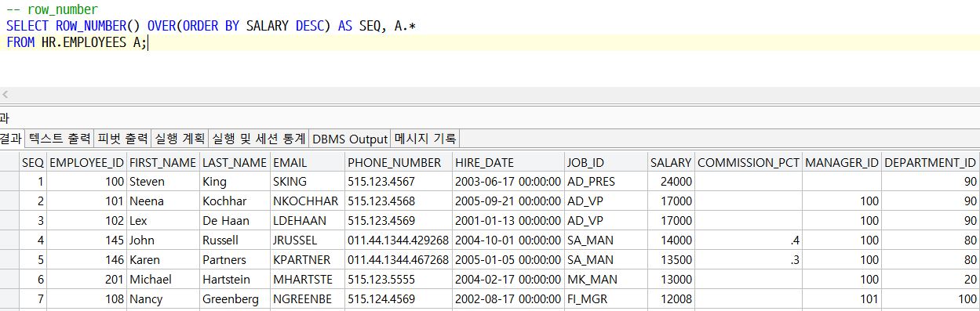This screenshot has width=980, height=311.
Task: Select the employee ID cell 201
Action: pos(86,279)
